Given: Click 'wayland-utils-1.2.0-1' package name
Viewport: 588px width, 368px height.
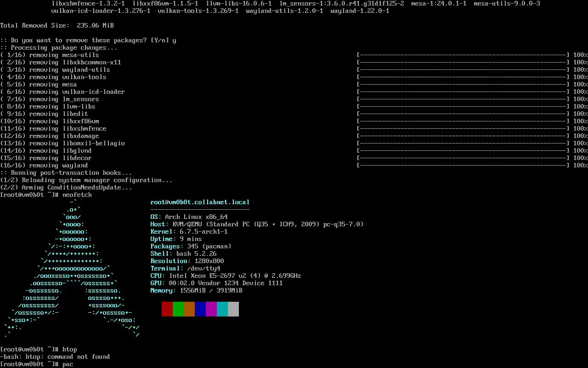Looking at the screenshot, I should tap(285, 11).
